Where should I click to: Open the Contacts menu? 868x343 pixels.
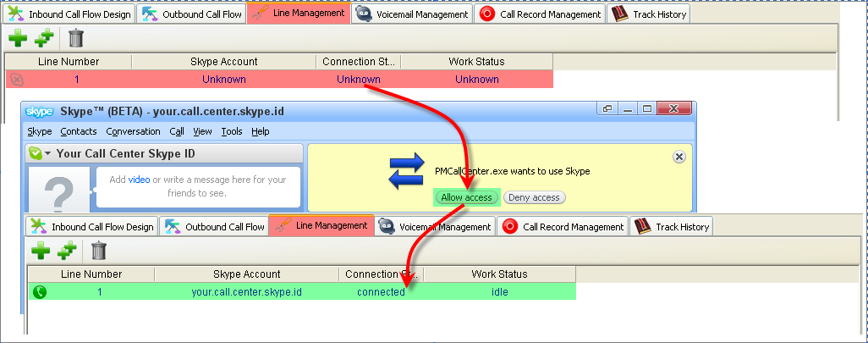(x=79, y=131)
